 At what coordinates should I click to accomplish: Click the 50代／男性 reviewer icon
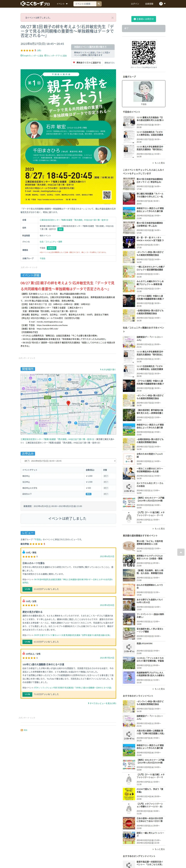coord(24,552)
